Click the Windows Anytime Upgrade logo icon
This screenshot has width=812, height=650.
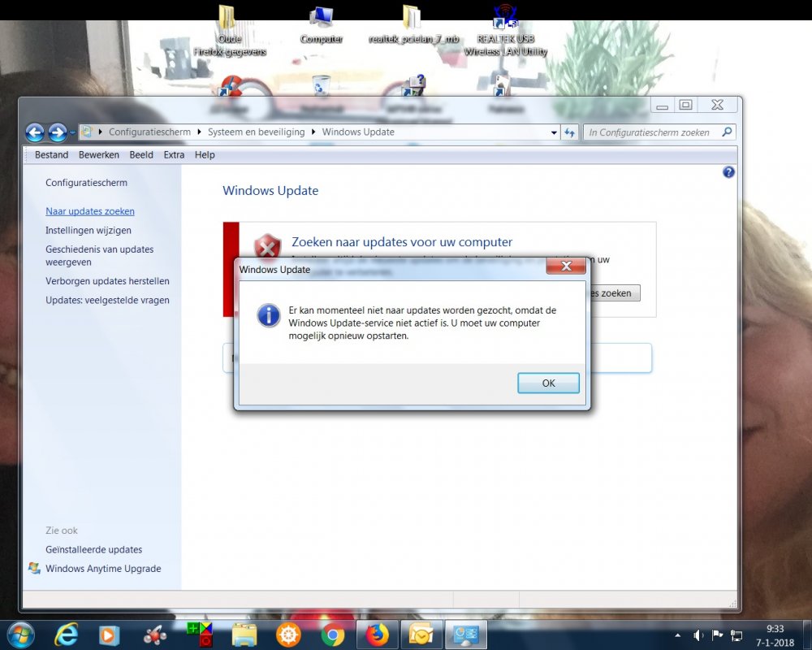point(34,568)
